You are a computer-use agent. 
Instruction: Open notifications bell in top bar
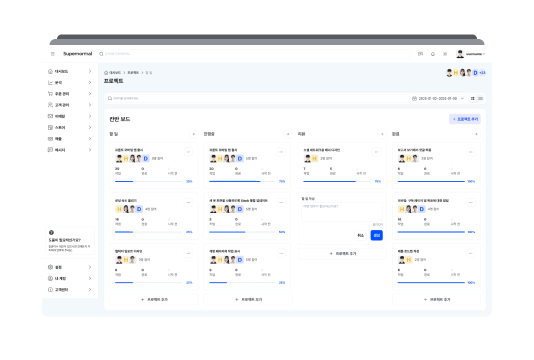(433, 54)
